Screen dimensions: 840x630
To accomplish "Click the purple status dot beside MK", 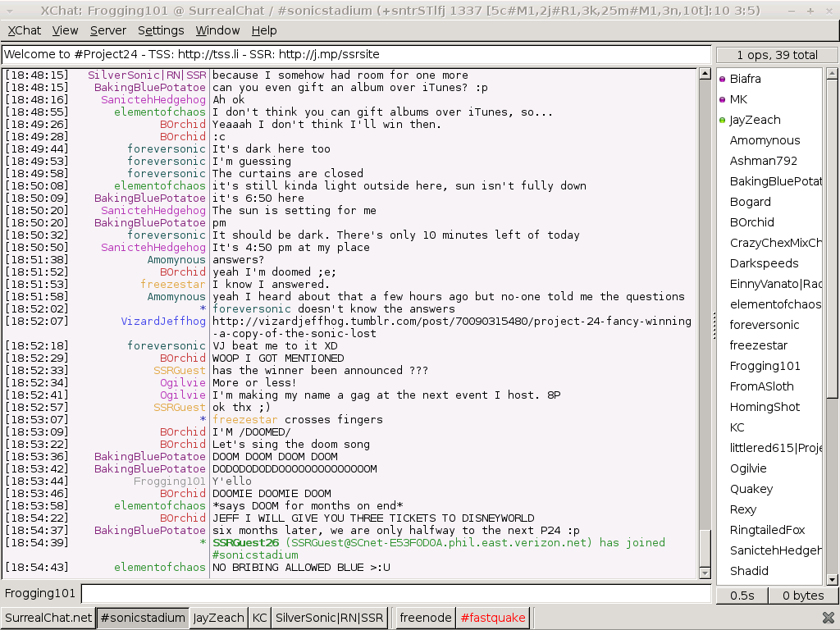I will coord(723,100).
